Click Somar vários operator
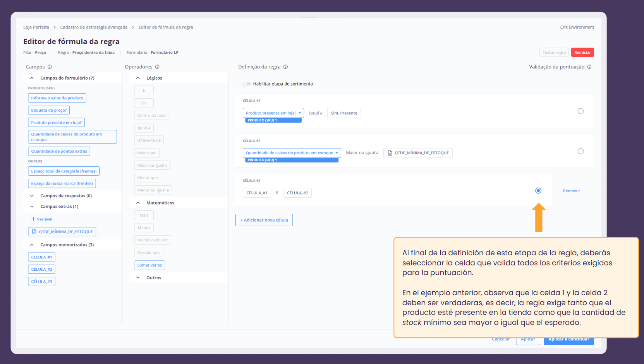This screenshot has height=364, width=644. coord(149,265)
